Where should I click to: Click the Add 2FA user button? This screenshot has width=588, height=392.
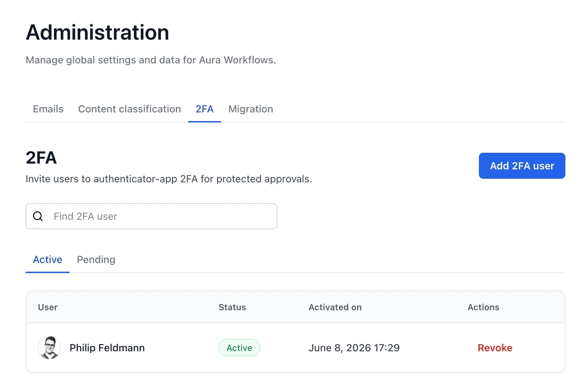(522, 166)
